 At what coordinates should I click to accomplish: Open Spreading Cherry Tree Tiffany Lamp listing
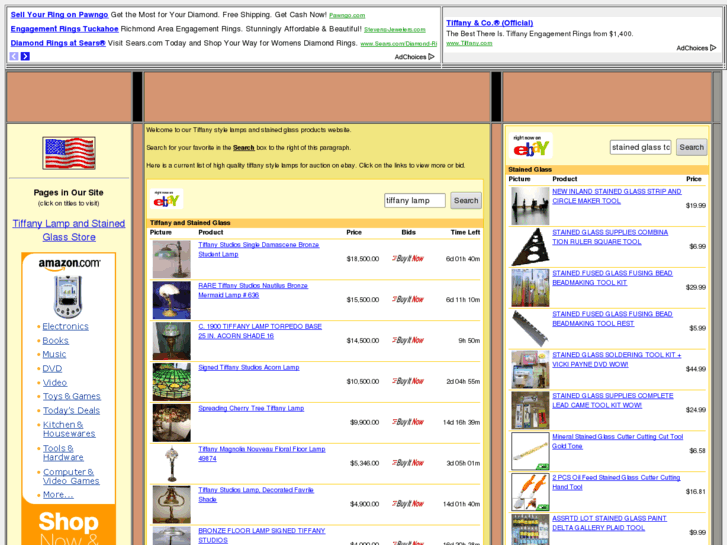(x=251, y=408)
